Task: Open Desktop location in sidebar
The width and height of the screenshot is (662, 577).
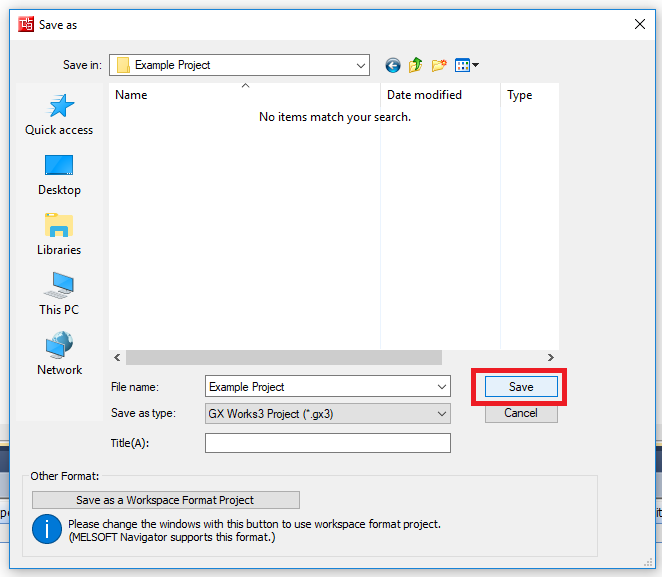Action: tap(59, 174)
